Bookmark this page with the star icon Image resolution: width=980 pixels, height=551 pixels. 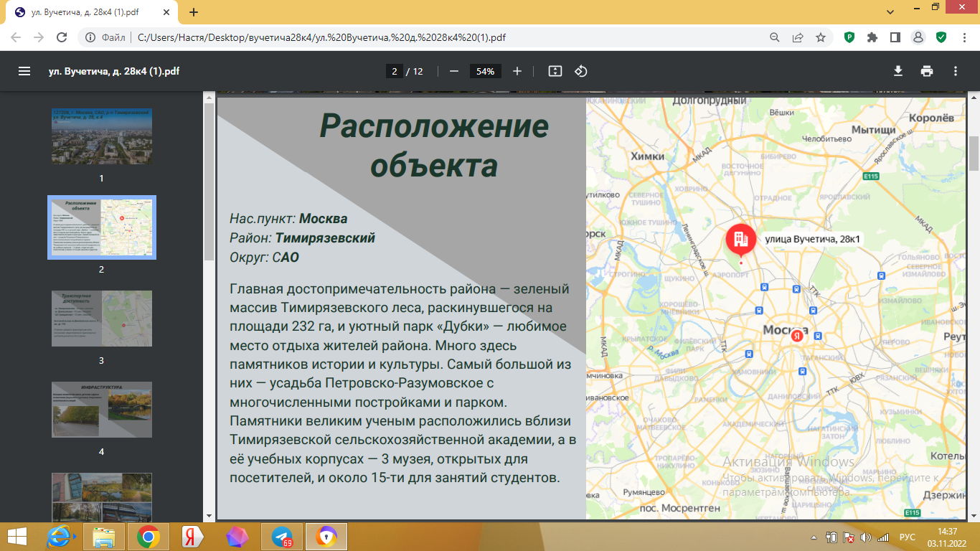(821, 37)
